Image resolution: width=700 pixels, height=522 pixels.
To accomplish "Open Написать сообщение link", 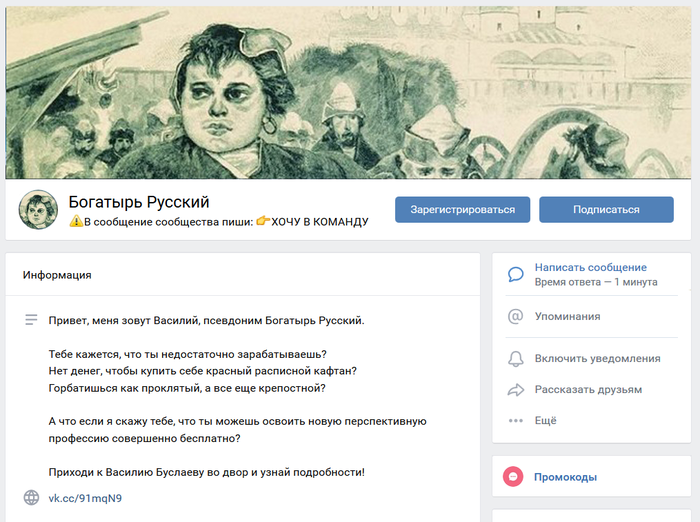I will [x=591, y=267].
